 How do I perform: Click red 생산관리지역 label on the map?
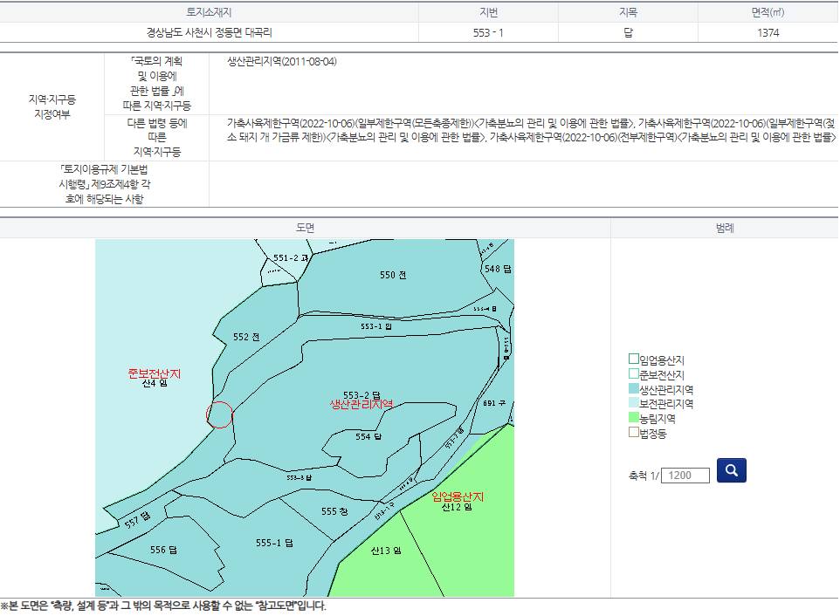pyautogui.click(x=361, y=404)
